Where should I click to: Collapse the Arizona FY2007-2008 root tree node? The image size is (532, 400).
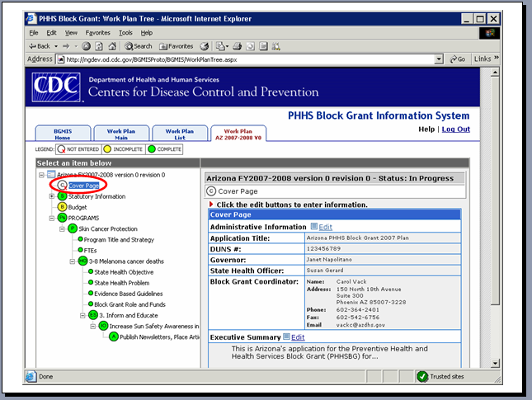(x=41, y=175)
